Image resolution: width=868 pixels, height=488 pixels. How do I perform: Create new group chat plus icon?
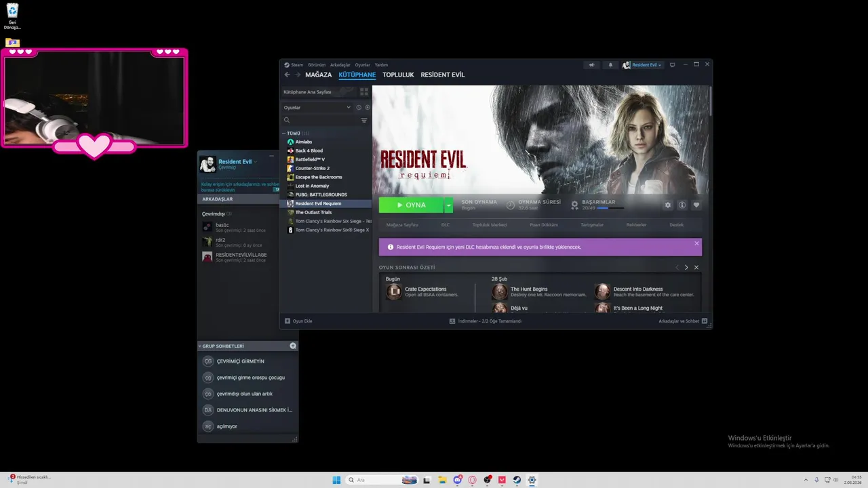(293, 346)
